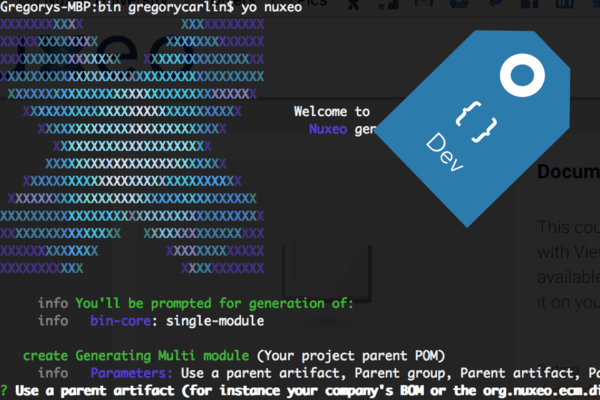
Task: Click the green 'create' keyword
Action: pyautogui.click(x=45, y=356)
